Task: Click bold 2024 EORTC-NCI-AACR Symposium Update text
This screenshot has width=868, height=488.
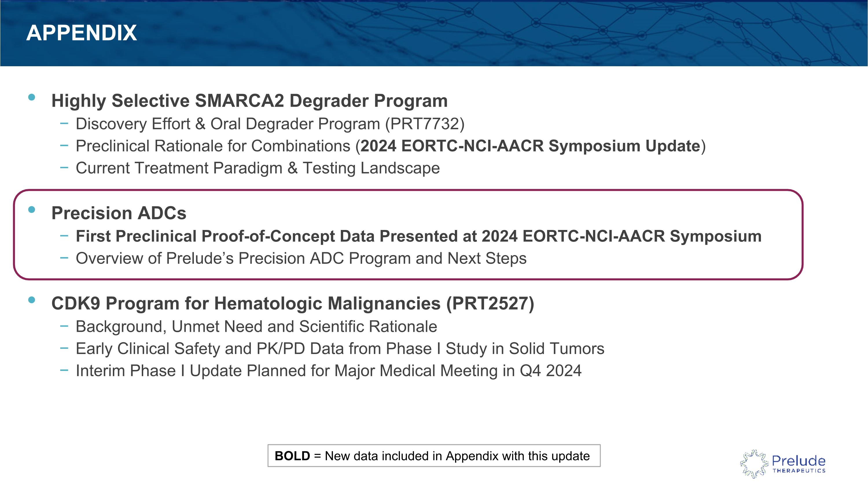Action: [x=530, y=146]
